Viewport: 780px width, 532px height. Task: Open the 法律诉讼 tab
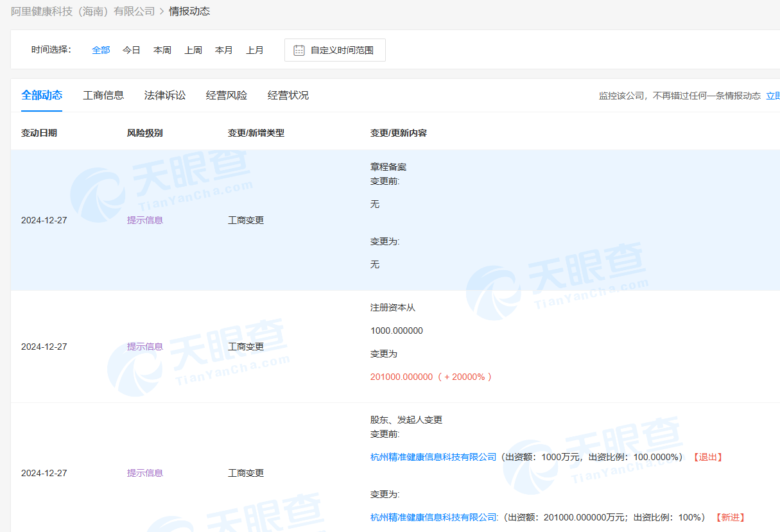coord(165,95)
